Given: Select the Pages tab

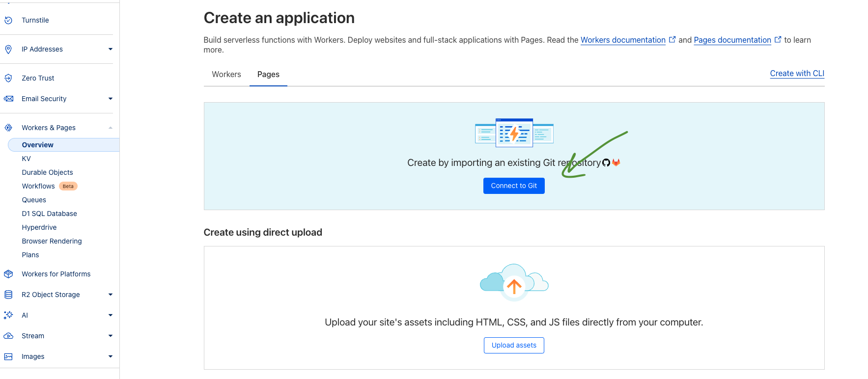Looking at the screenshot, I should (x=268, y=74).
